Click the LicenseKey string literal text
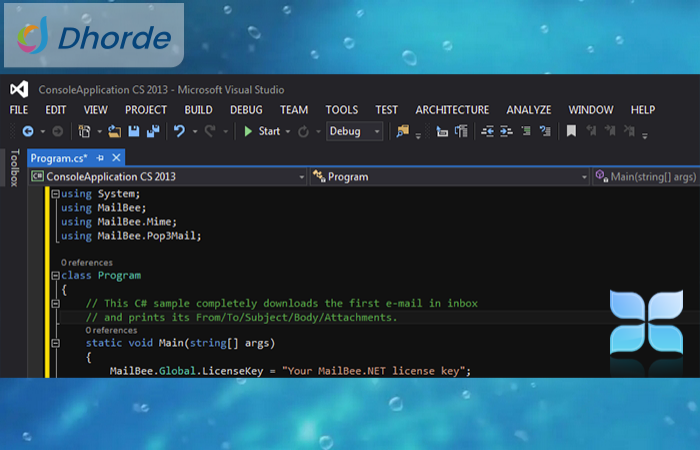Image resolution: width=700 pixels, height=450 pixels. coord(374,371)
